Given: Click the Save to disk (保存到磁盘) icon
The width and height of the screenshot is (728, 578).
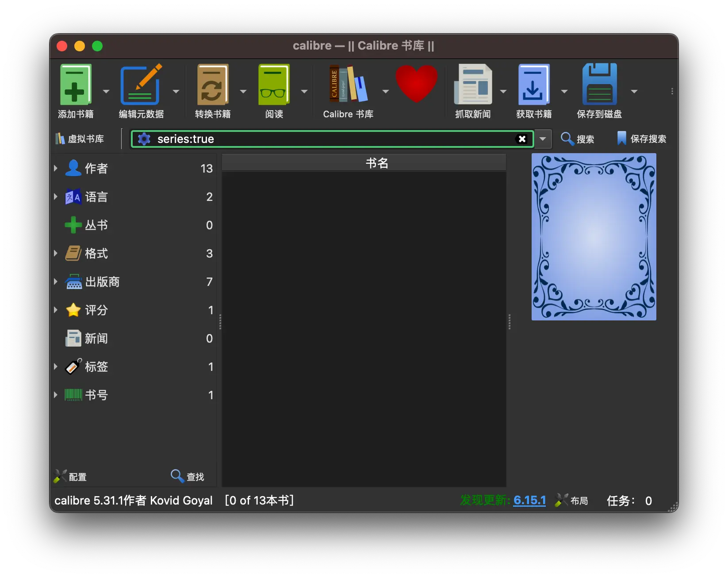Looking at the screenshot, I should click(599, 85).
